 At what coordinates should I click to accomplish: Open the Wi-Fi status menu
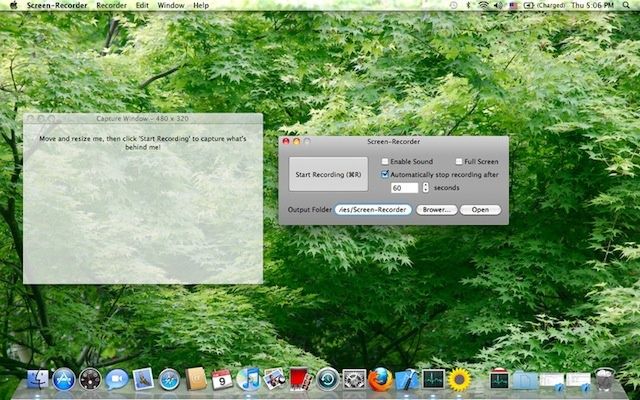click(x=484, y=5)
